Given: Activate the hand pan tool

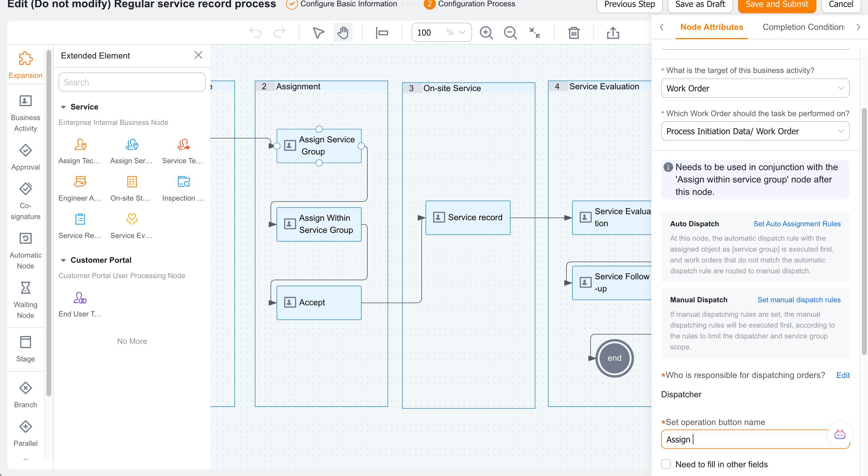Looking at the screenshot, I should (343, 33).
